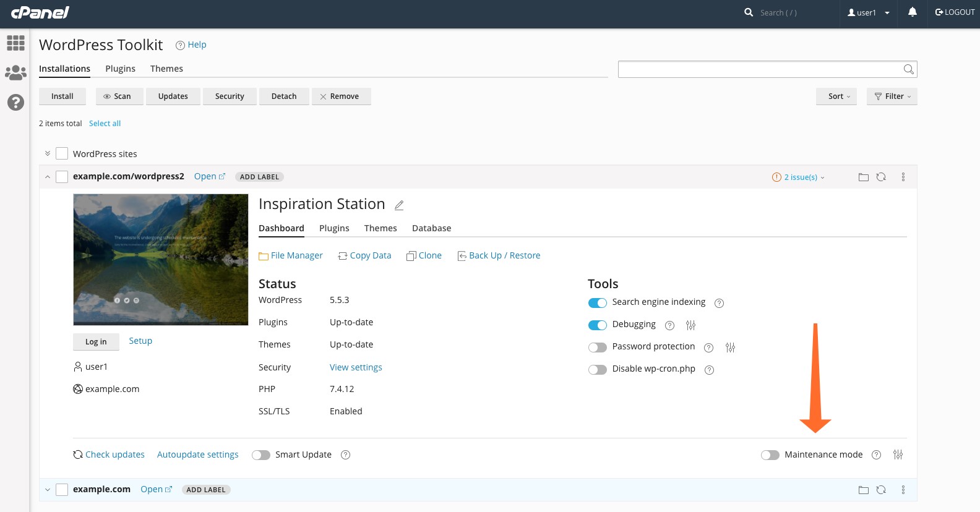Enable the Maintenance mode toggle
Screen dimensions: 980x512
[x=770, y=455]
